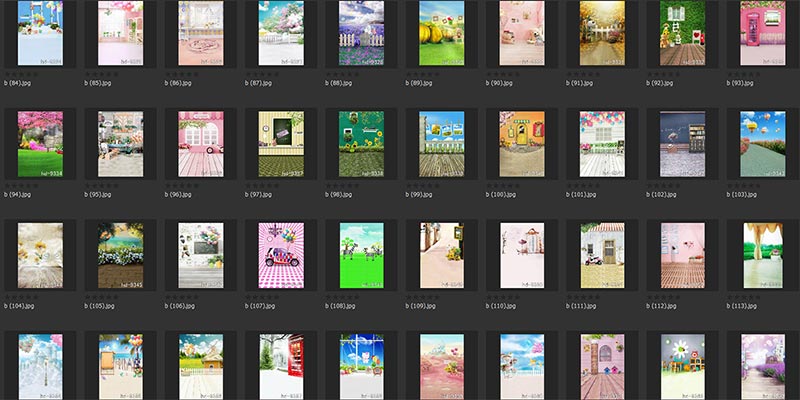Select the b (108).jpg zebra meadow thumbnail
The height and width of the screenshot is (400, 800).
tap(361, 255)
